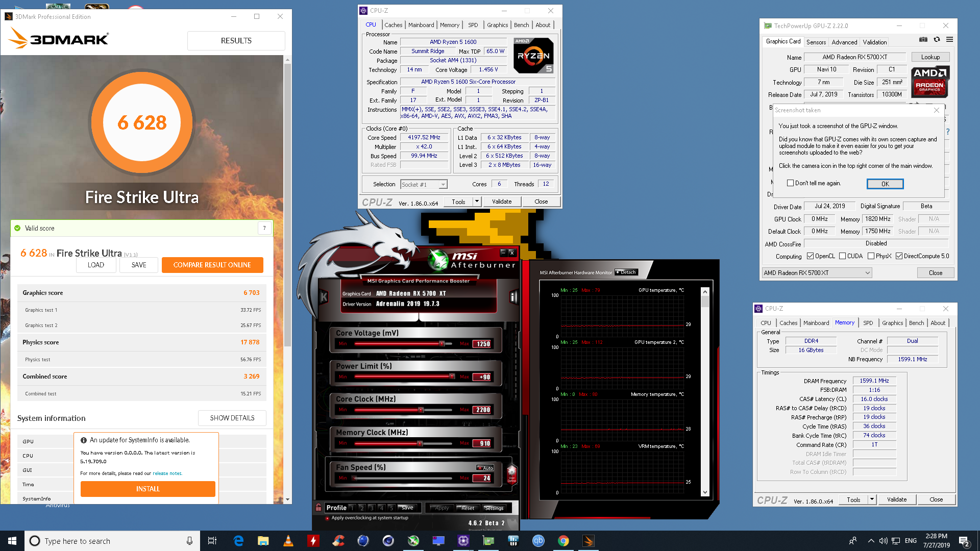Open the Afterburner information i icon
This screenshot has height=551, width=980.
[513, 297]
